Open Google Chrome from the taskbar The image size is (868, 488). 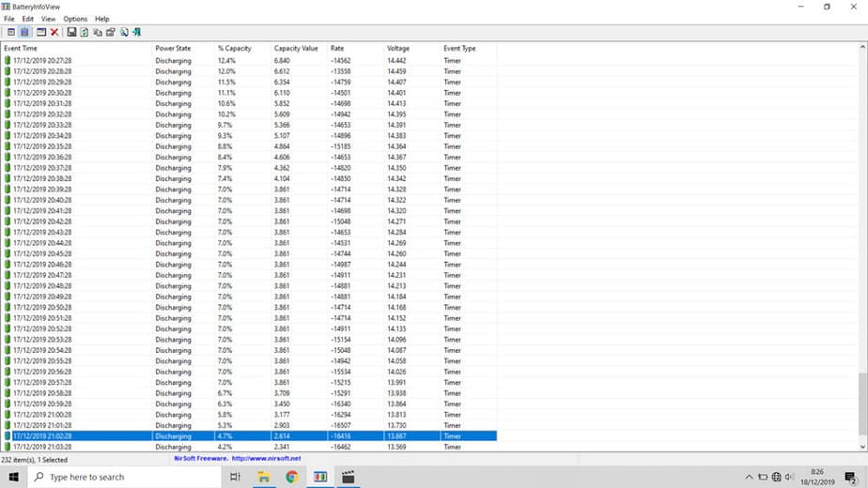pyautogui.click(x=291, y=477)
